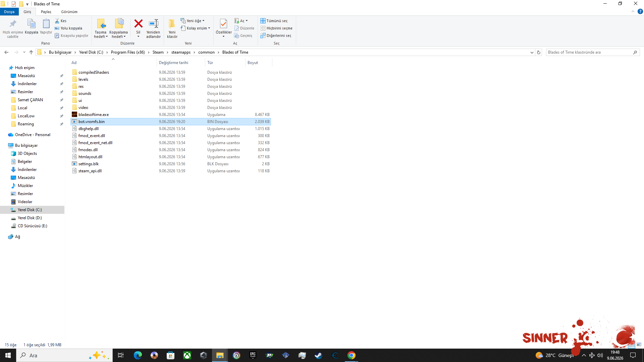
Task: Click Geçmiş history icon
Action: [x=237, y=36]
